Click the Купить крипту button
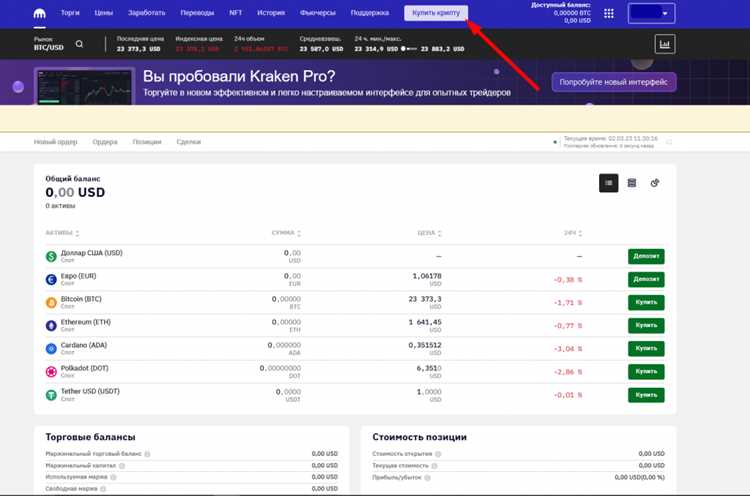Viewport: 750px width, 496px height. tap(436, 13)
